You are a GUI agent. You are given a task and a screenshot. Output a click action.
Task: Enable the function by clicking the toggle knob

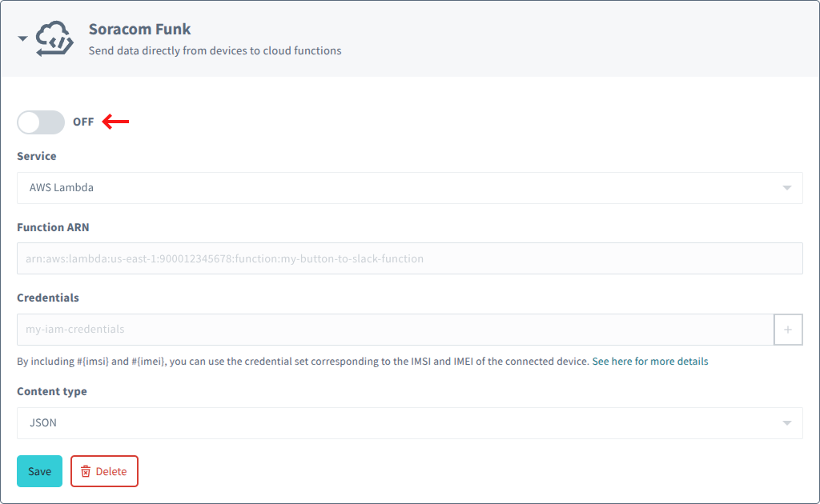click(x=30, y=122)
